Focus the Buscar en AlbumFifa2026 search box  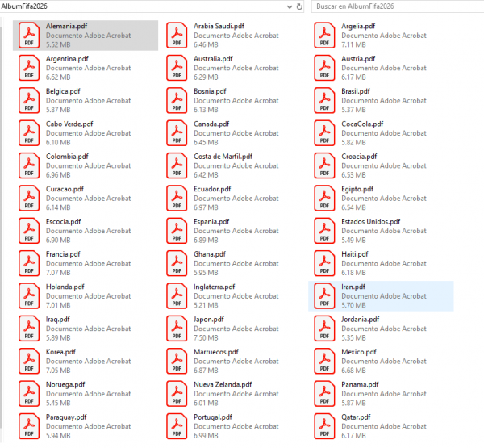pos(398,6)
